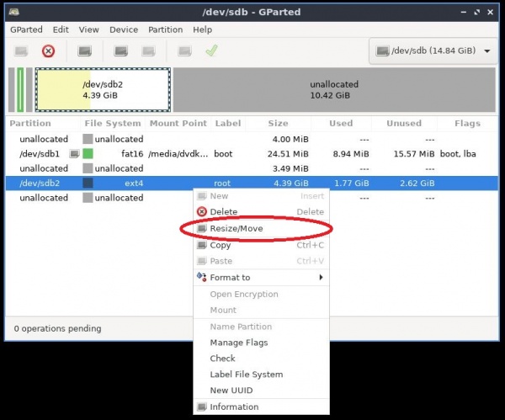This screenshot has height=420, width=505.
Task: Click the New partition toolbar icon
Action: [21, 51]
